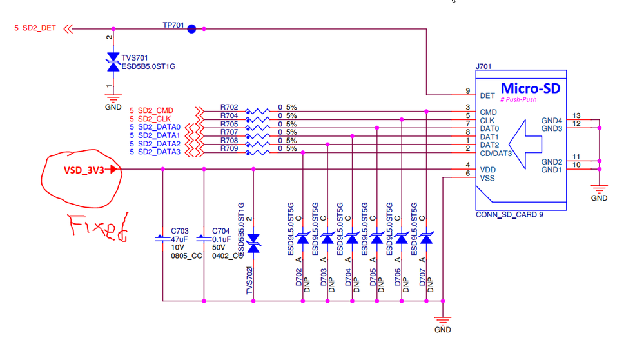
Task: Click the CLK pin name on J701
Action: [x=487, y=121]
